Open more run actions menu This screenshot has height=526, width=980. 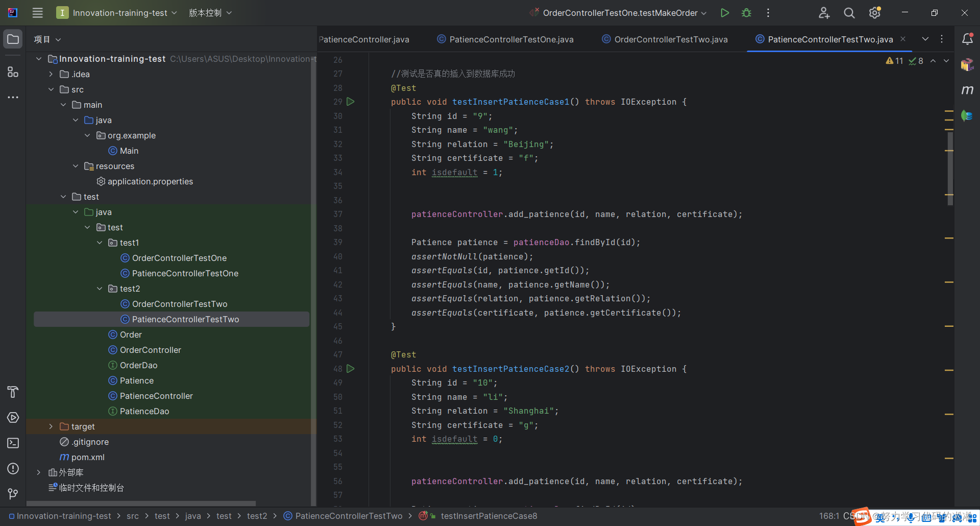point(768,13)
